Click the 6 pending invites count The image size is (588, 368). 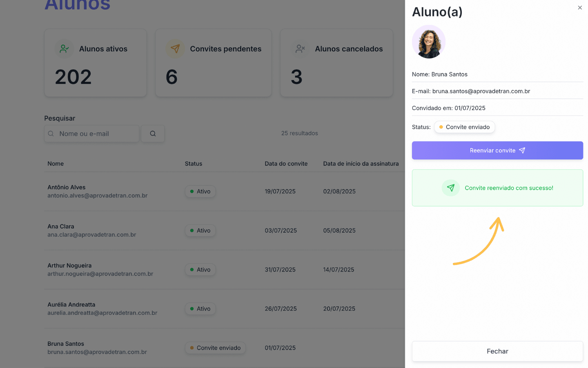172,77
